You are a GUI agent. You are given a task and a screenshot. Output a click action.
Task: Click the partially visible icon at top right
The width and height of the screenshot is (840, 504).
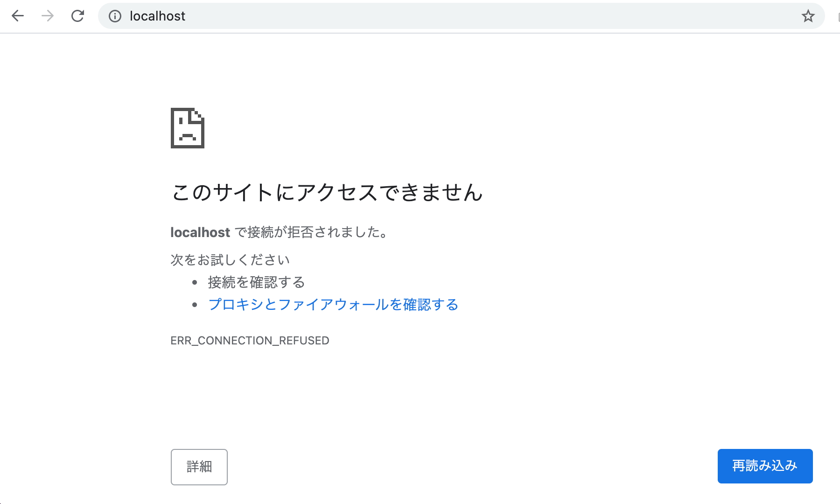tap(838, 16)
